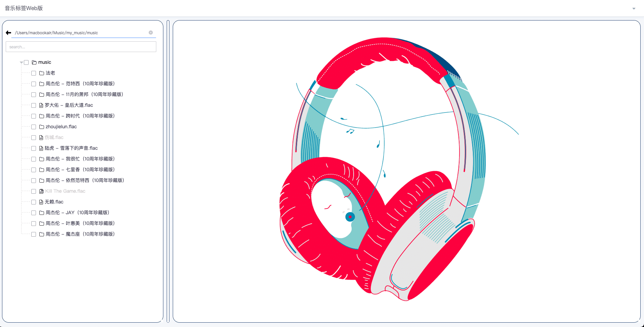This screenshot has height=327, width=644.
Task: Open the top-right dropdown arrow
Action: tap(634, 8)
